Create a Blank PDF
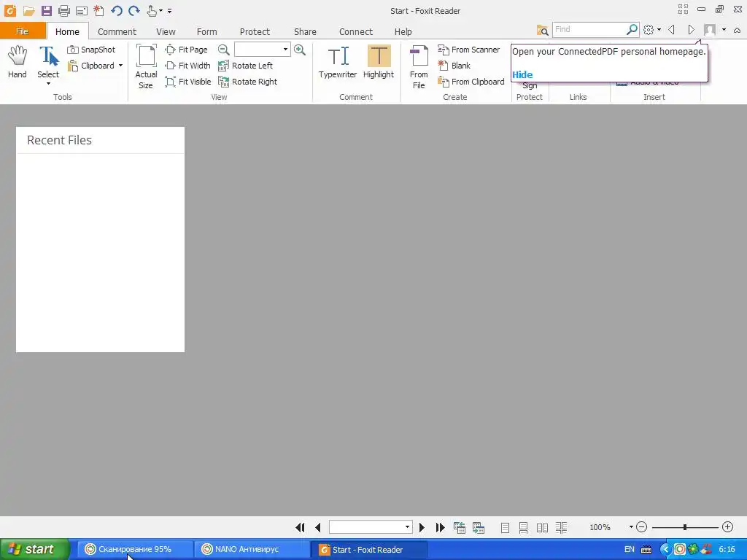Screen dimensions: 747x560 [454, 66]
